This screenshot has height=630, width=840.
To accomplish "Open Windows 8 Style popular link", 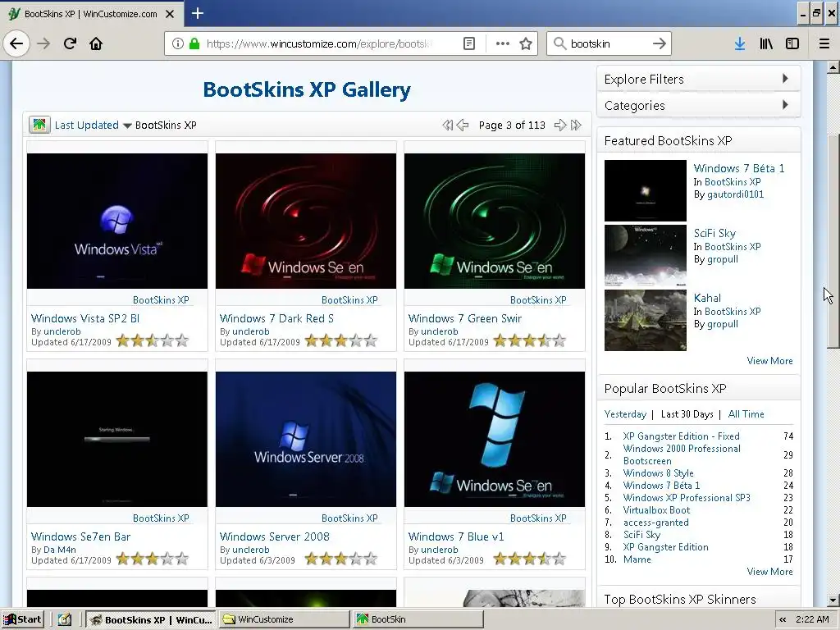I will (659, 473).
